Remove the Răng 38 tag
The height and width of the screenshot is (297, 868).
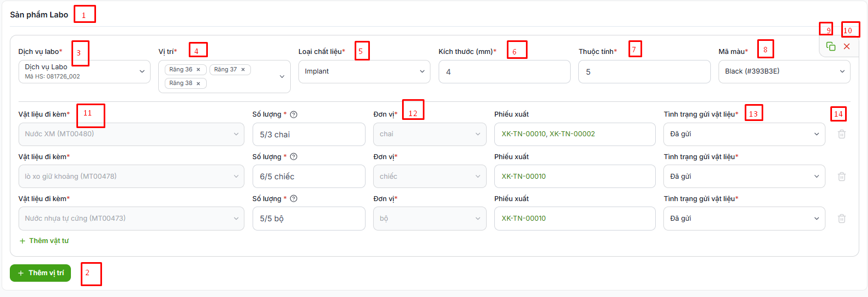coord(199,83)
